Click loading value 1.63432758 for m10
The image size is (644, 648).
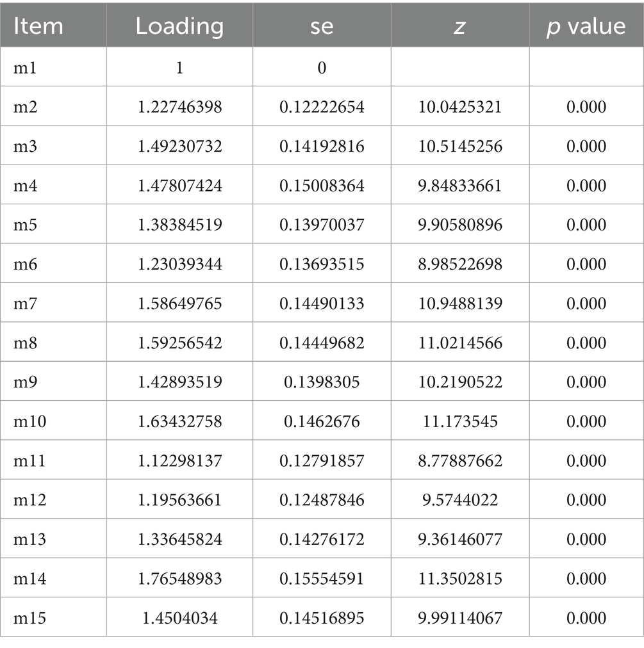(179, 421)
